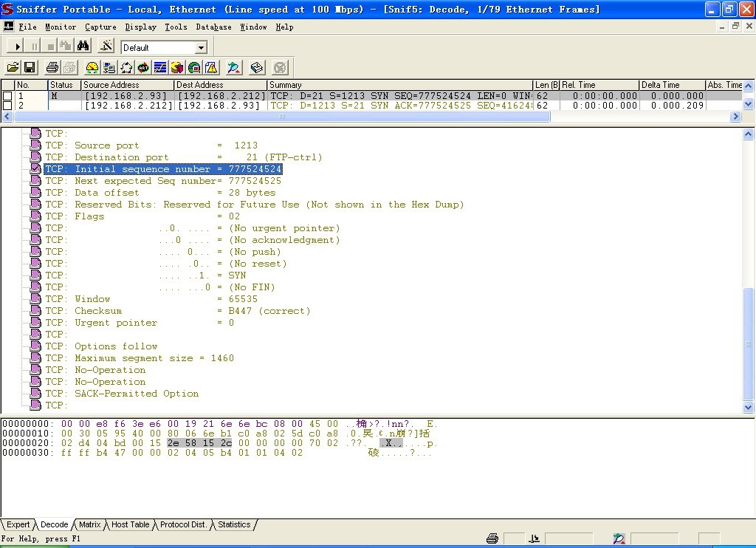Viewport: 756px width, 548px height.
Task: Click the page icon beside Window line
Action: click(x=35, y=298)
